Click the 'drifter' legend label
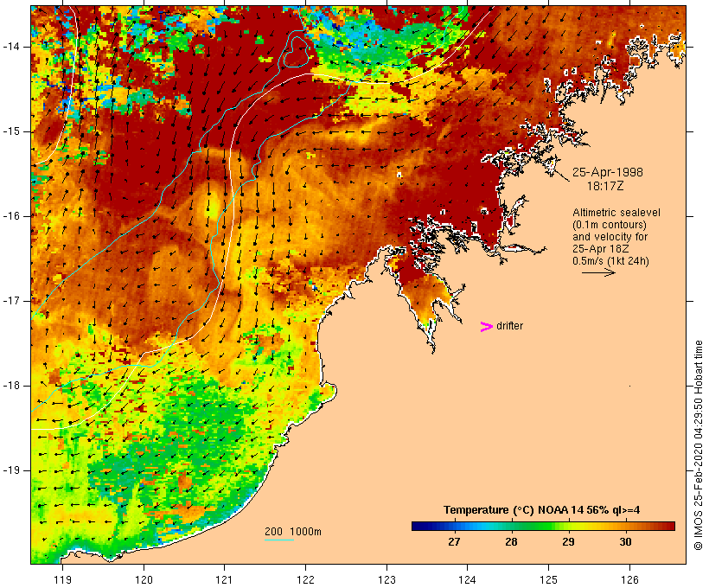This screenshot has width=709, height=588. click(x=509, y=326)
